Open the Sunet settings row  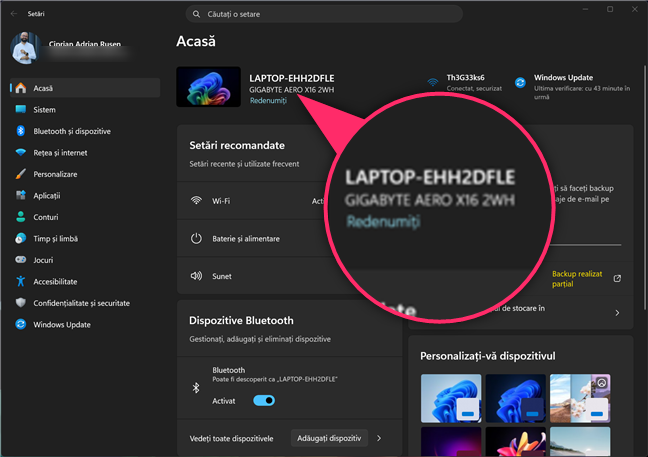(x=269, y=276)
